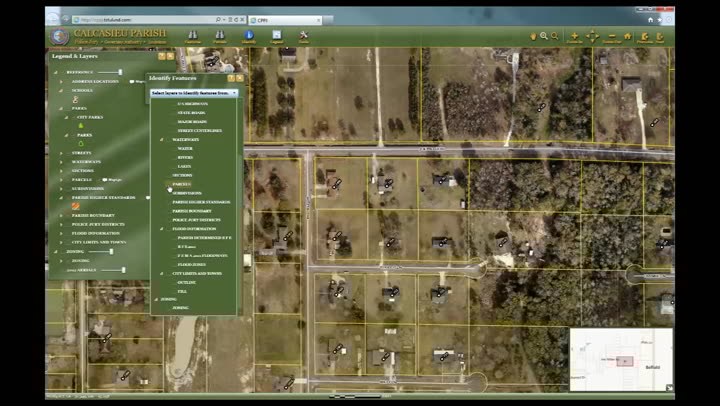Click the overview map thumbnail
Screen dimensions: 720x406
click(621, 360)
